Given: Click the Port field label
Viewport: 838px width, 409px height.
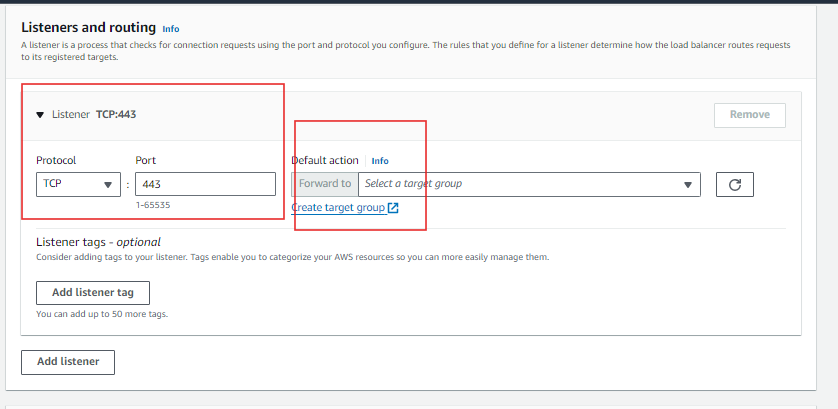Looking at the screenshot, I should click(146, 160).
